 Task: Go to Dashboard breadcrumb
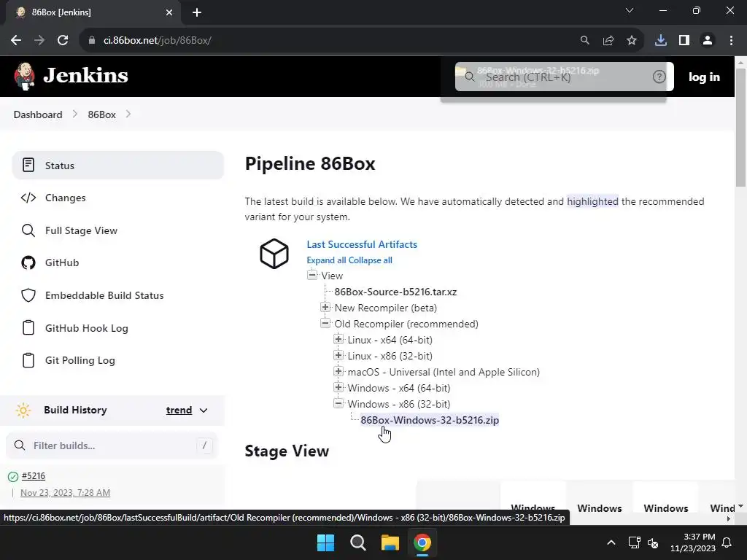38,114
